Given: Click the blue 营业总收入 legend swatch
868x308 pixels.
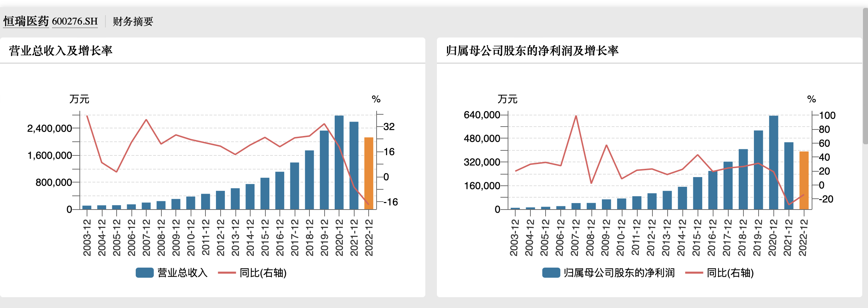Looking at the screenshot, I should (144, 273).
